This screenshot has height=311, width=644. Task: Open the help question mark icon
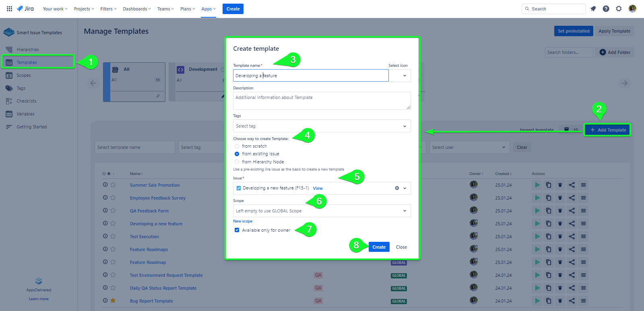pos(606,9)
